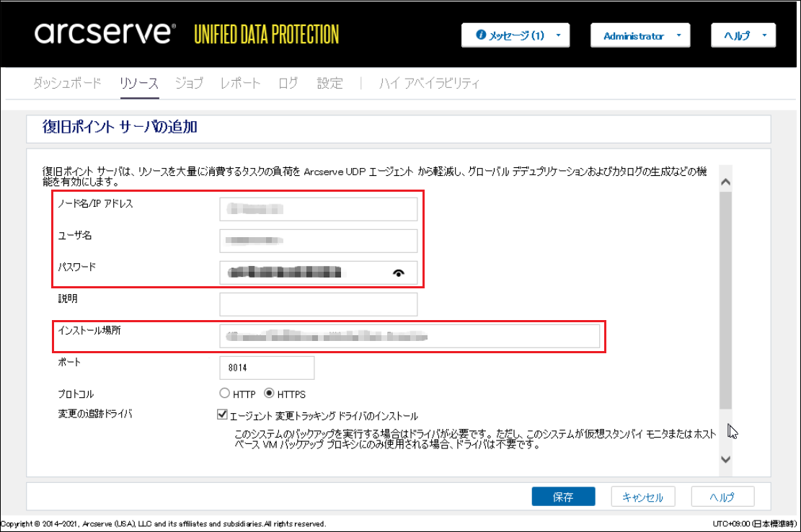Click the 保存 button

564,496
